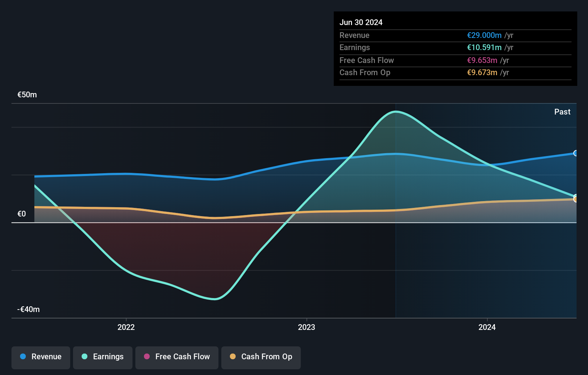Click the €10.591m earnings value
Viewport: 588px width, 375px height.
coord(484,48)
